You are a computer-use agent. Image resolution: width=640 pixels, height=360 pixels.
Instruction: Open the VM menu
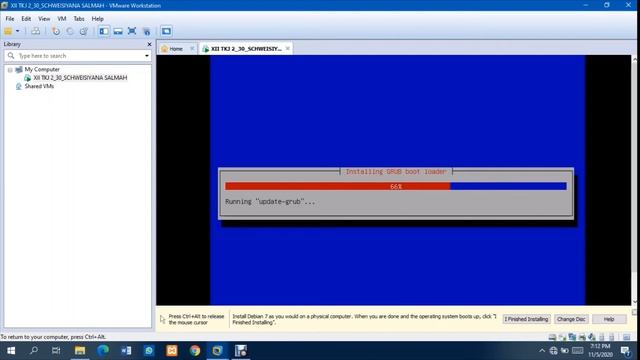click(x=62, y=19)
